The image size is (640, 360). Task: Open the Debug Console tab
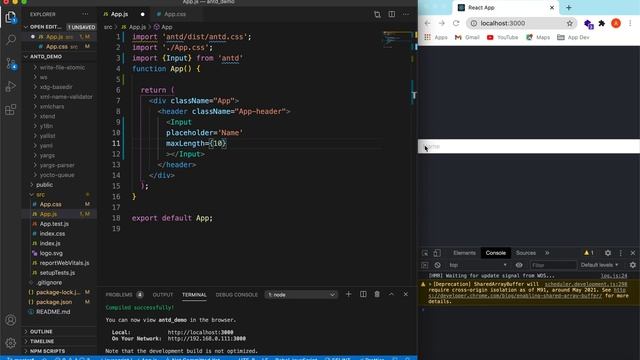click(x=237, y=295)
